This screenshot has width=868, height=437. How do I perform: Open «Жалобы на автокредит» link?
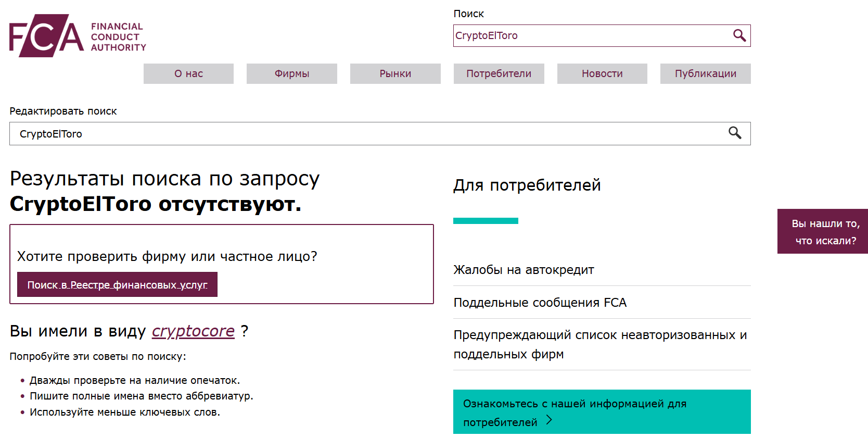click(x=524, y=270)
